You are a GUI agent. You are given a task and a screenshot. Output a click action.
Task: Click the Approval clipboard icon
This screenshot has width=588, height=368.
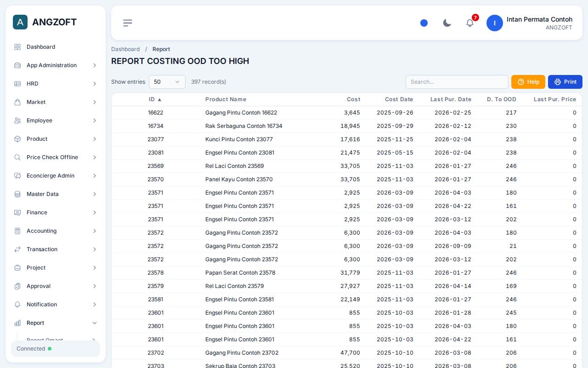[x=17, y=286]
